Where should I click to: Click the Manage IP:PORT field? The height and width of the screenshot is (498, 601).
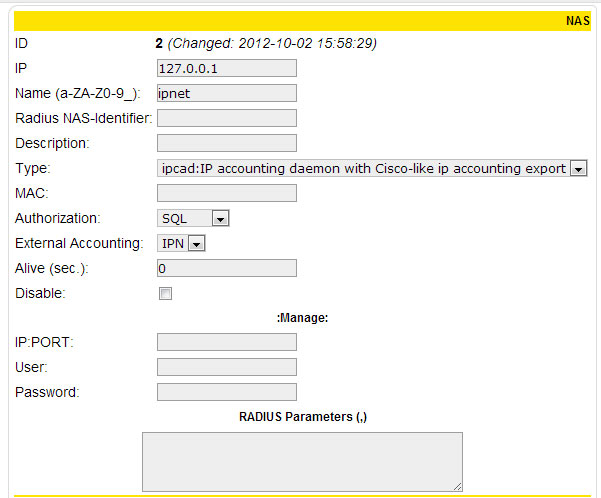(x=227, y=342)
